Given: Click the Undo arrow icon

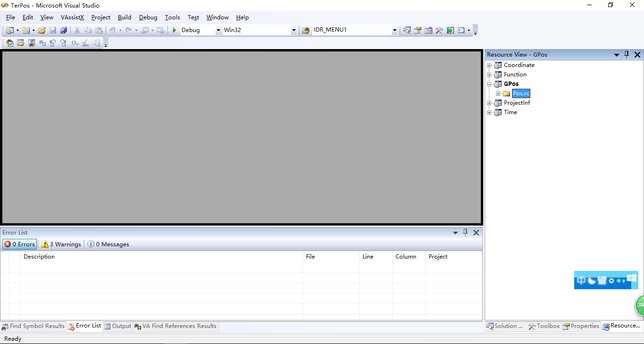Looking at the screenshot, I should click(x=113, y=30).
